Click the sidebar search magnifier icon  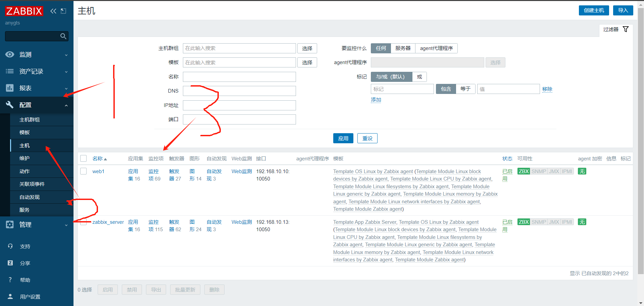63,36
